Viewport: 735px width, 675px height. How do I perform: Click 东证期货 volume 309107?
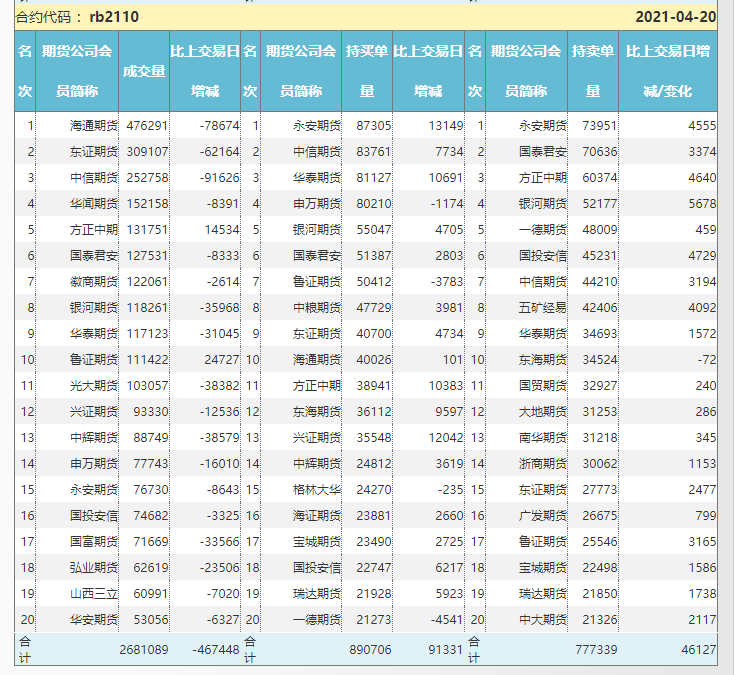click(x=147, y=152)
